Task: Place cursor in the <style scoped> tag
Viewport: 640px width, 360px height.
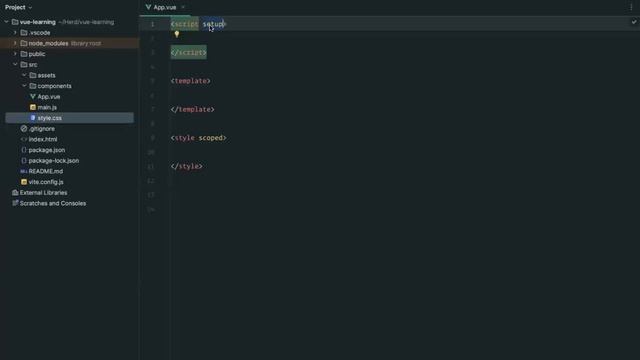Action: 198,138
